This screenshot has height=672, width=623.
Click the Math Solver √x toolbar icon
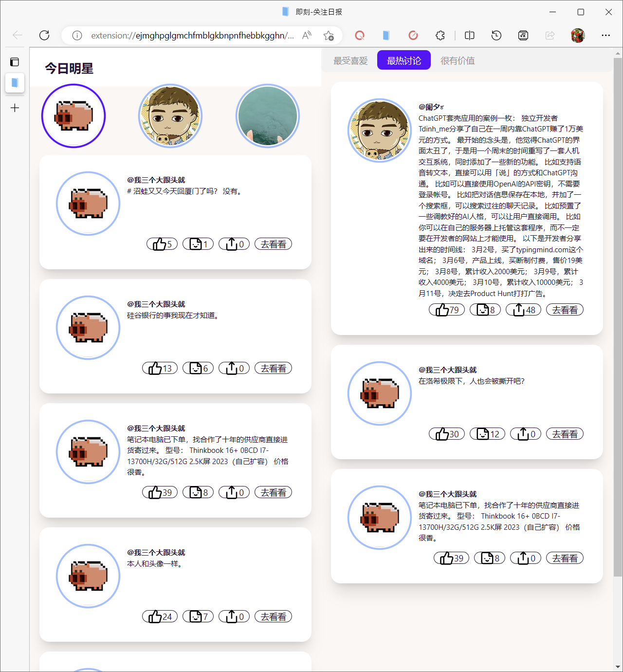523,36
